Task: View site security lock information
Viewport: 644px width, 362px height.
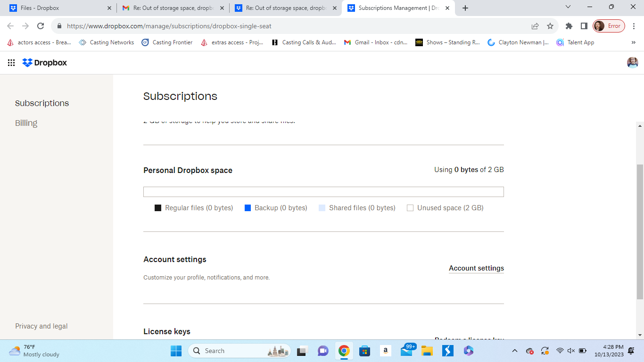Action: tap(59, 26)
